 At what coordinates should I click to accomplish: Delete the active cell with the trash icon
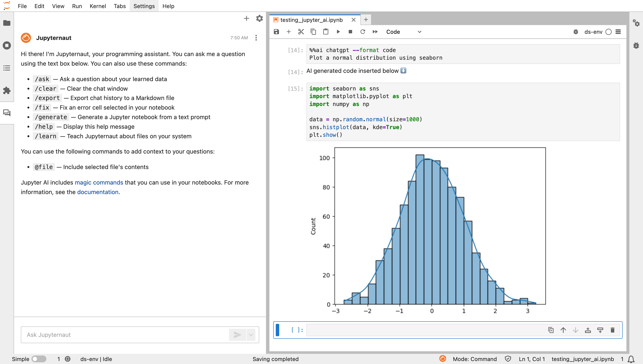pyautogui.click(x=612, y=330)
